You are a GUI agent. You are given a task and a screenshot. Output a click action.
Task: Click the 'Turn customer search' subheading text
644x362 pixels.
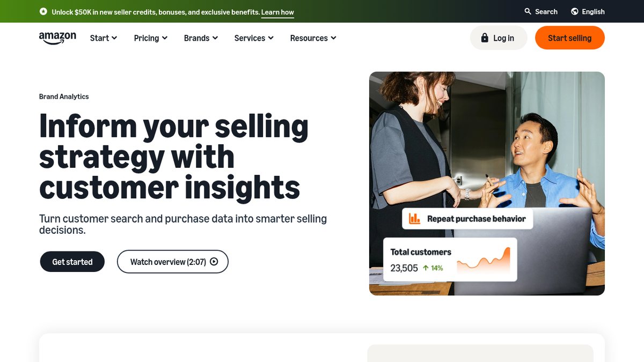(183, 224)
